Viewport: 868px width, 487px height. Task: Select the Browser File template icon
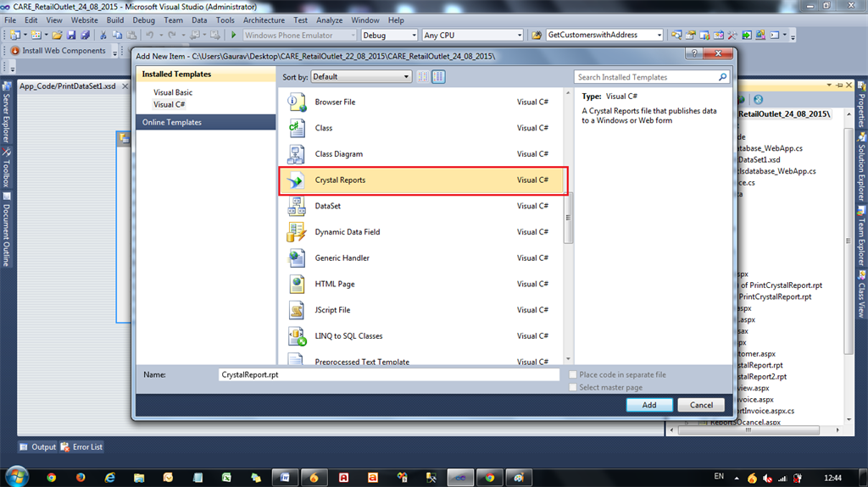pos(296,102)
